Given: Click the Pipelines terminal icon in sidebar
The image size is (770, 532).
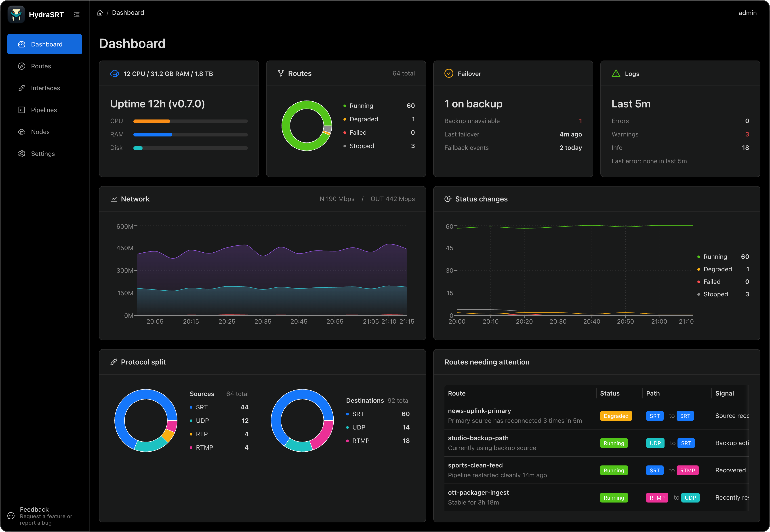Looking at the screenshot, I should [x=22, y=110].
